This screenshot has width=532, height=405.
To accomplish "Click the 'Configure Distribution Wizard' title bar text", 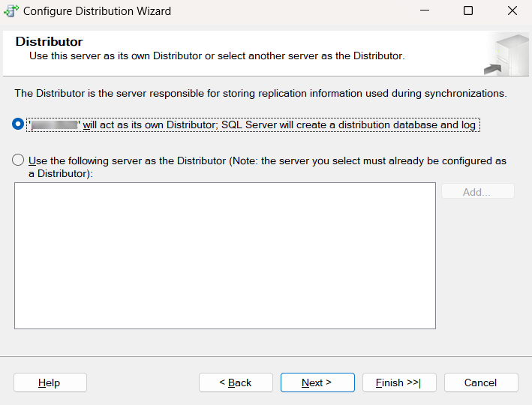I will 97,11.
